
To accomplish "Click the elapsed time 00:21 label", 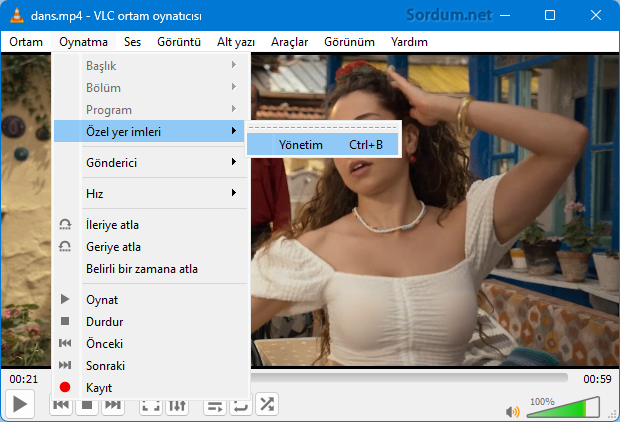I will [x=24, y=379].
